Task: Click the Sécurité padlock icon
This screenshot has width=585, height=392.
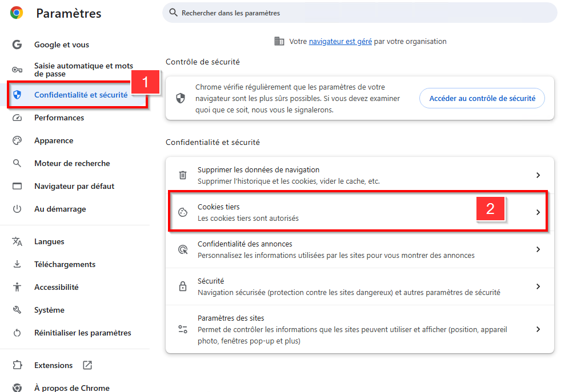Action: (x=183, y=286)
